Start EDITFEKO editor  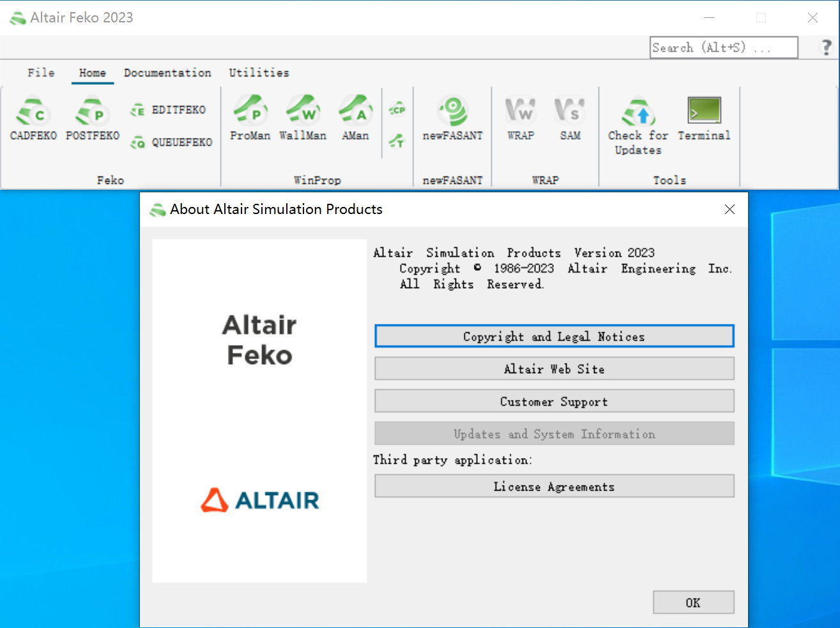click(x=169, y=110)
